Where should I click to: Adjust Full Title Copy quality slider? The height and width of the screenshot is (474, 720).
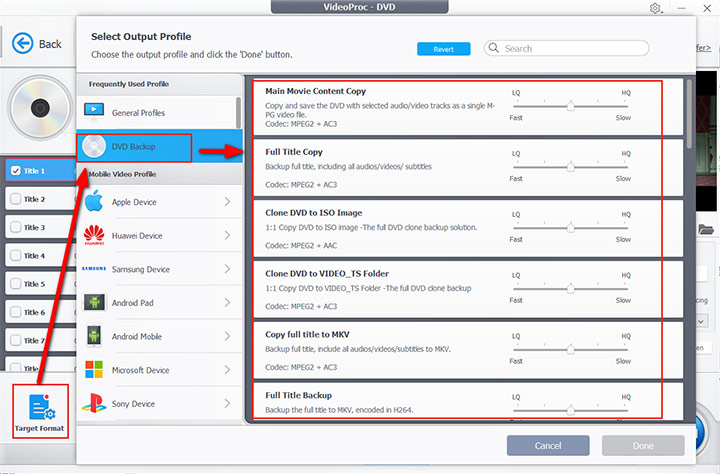pyautogui.click(x=570, y=167)
